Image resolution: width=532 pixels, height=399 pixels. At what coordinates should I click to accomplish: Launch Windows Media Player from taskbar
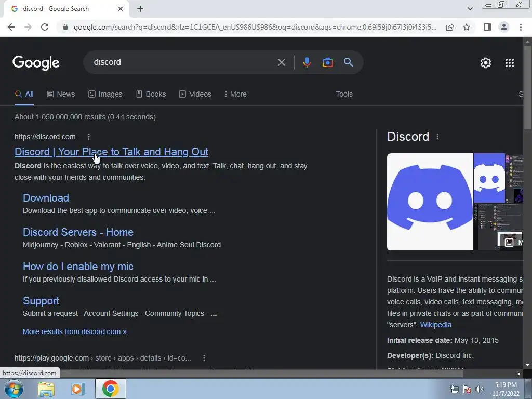(78, 389)
